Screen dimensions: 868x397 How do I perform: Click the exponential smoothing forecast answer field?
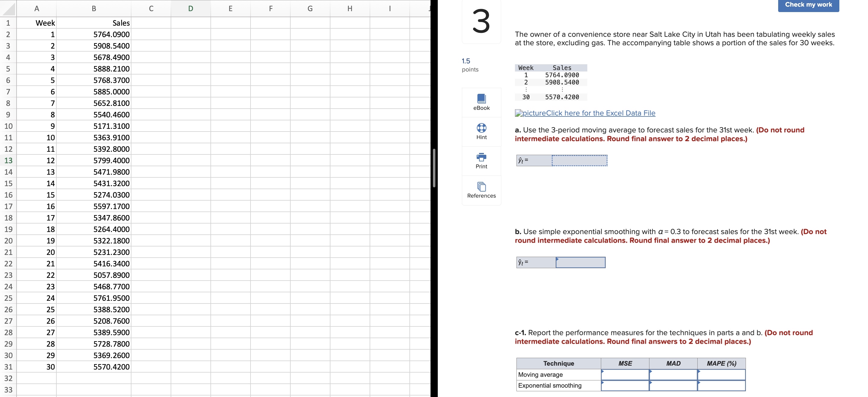click(580, 262)
